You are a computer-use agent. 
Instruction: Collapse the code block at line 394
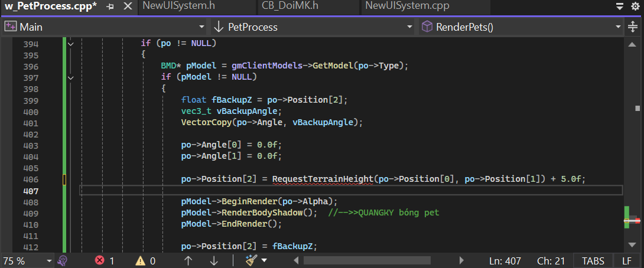pos(71,44)
